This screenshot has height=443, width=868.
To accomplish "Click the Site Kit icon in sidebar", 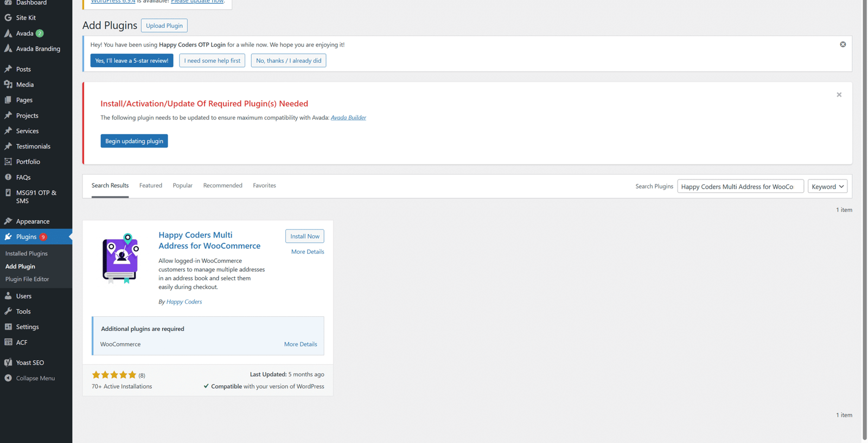I will point(8,18).
